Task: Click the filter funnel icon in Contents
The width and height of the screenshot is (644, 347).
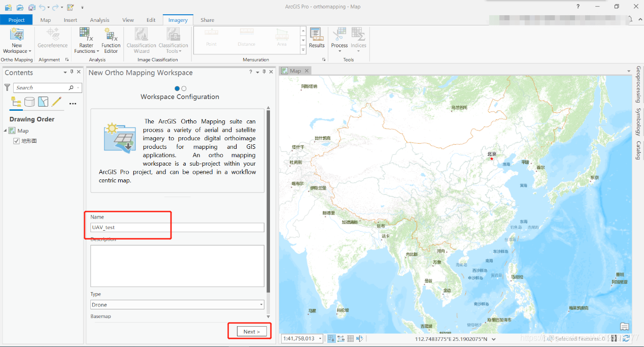Action: pos(7,88)
